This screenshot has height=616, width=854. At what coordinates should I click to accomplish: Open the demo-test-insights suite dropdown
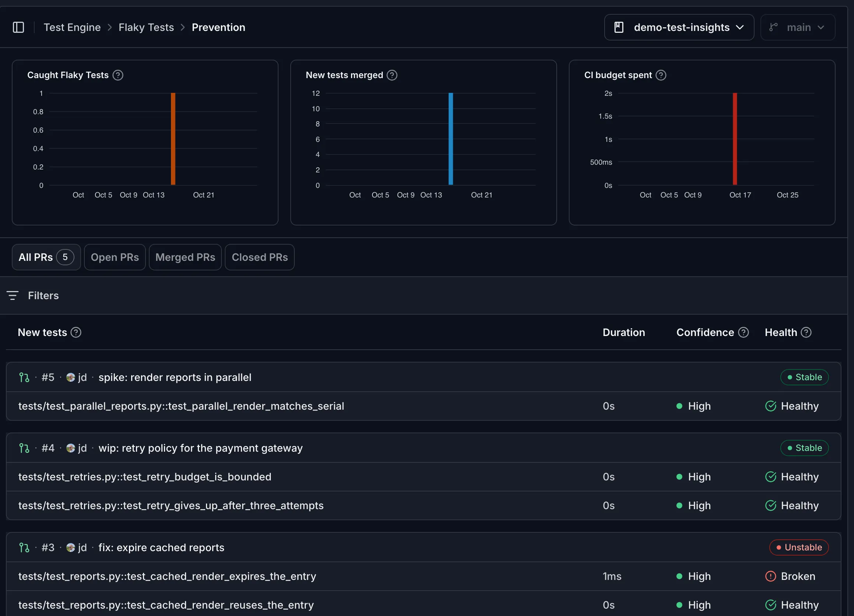[x=679, y=27]
